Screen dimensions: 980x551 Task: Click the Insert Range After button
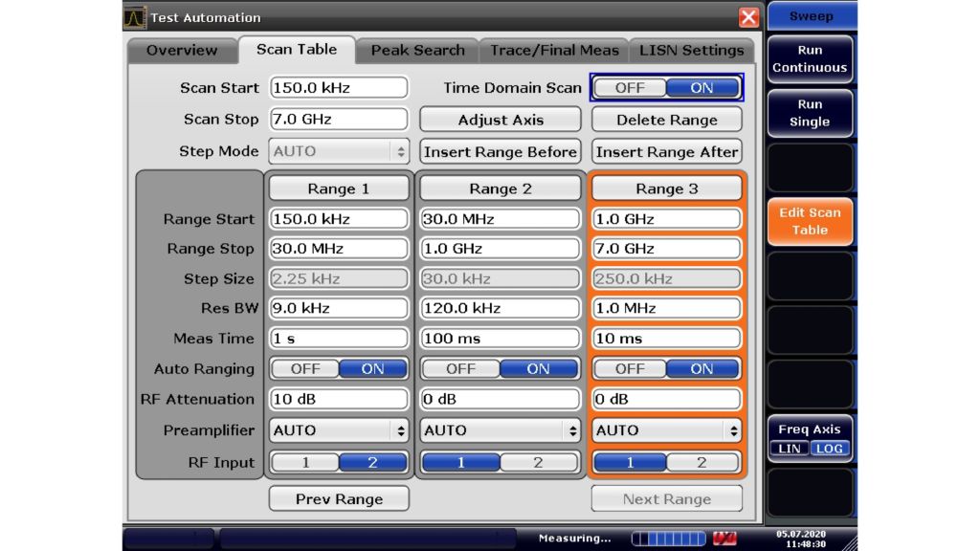tap(666, 151)
